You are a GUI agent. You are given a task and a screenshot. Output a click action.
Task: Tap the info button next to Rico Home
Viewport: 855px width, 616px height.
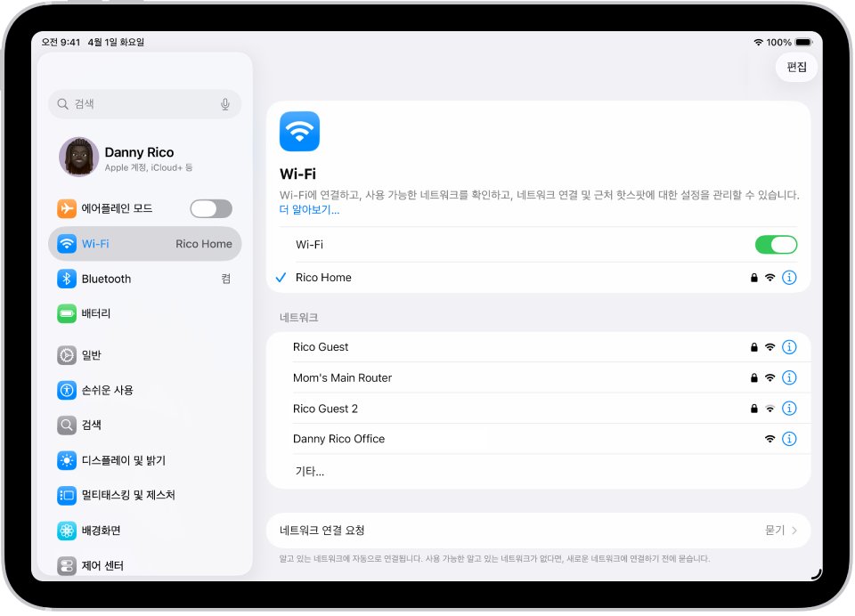789,277
